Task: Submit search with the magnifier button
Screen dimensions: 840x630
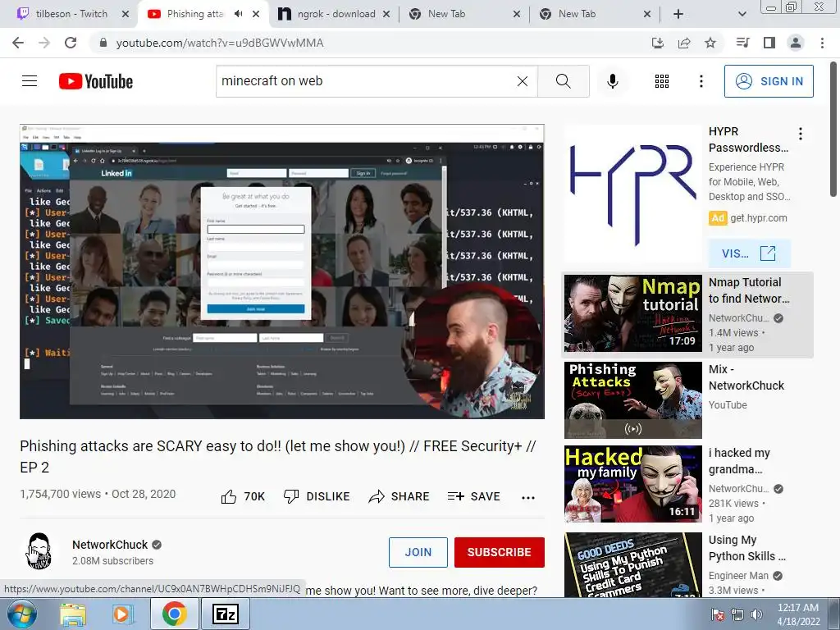Action: click(563, 81)
